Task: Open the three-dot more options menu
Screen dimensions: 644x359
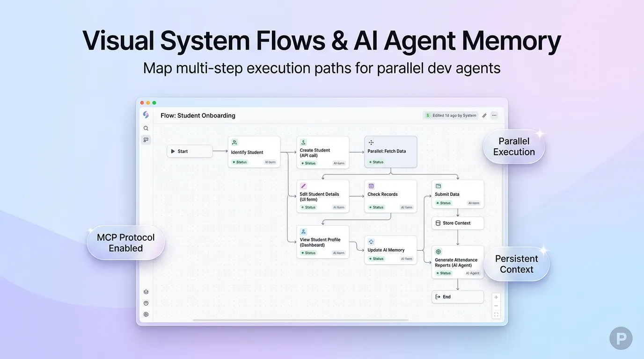Action: point(494,115)
